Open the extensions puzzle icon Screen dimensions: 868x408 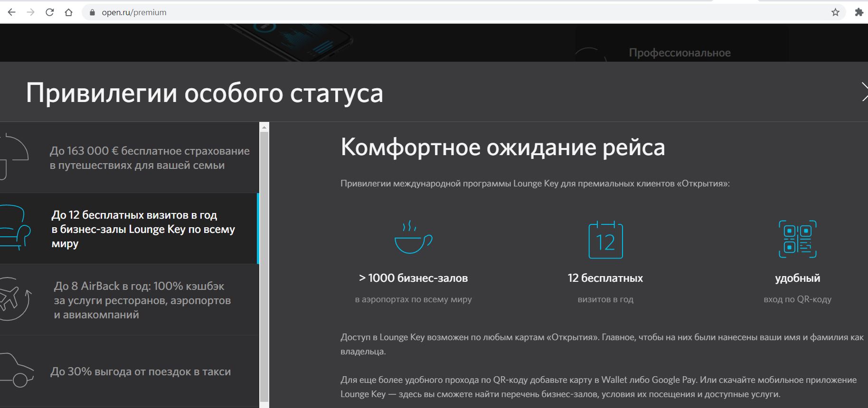coord(859,12)
